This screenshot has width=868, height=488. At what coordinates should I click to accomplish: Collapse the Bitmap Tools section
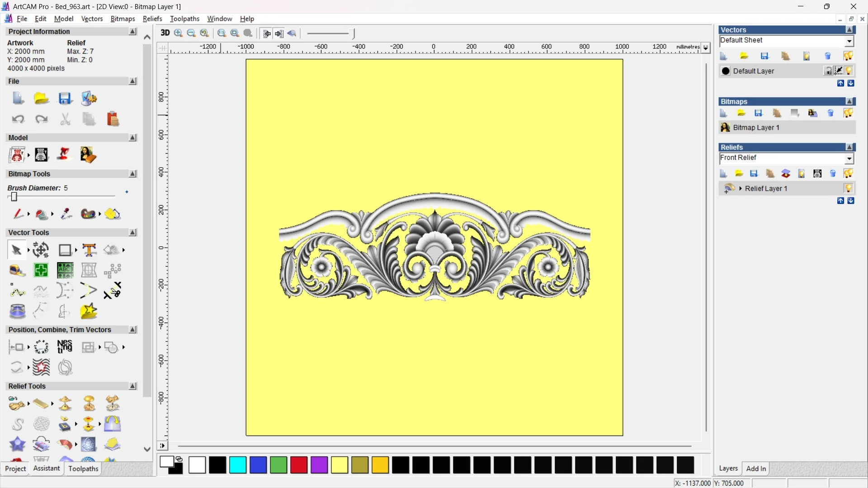pyautogui.click(x=132, y=174)
